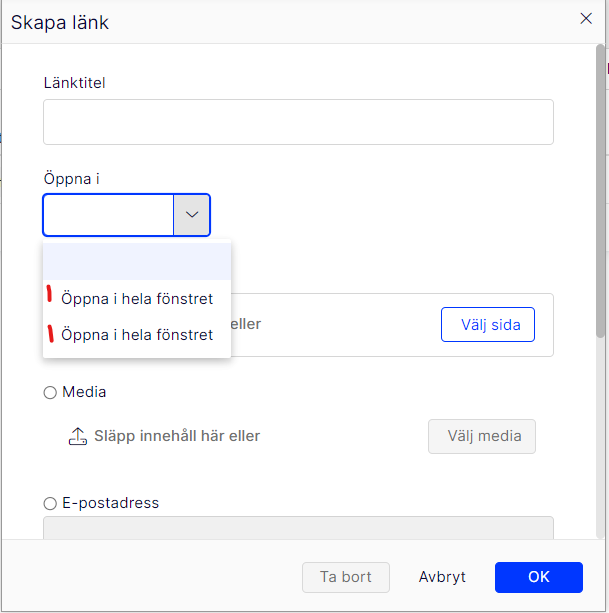Click the chevron arrow of Öppna i
This screenshot has height=613, width=609.
(192, 215)
